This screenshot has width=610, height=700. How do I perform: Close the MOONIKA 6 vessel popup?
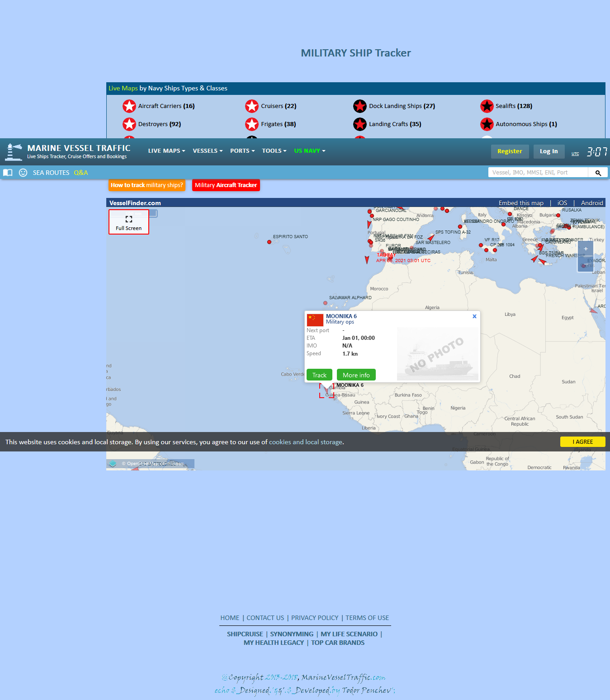(474, 316)
